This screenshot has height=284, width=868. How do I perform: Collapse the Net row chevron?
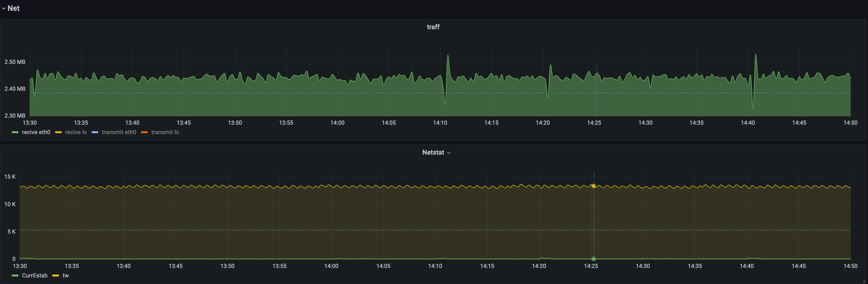(x=4, y=8)
